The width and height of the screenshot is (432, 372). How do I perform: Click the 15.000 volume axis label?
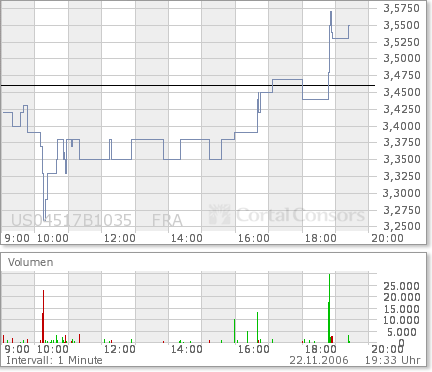401,309
